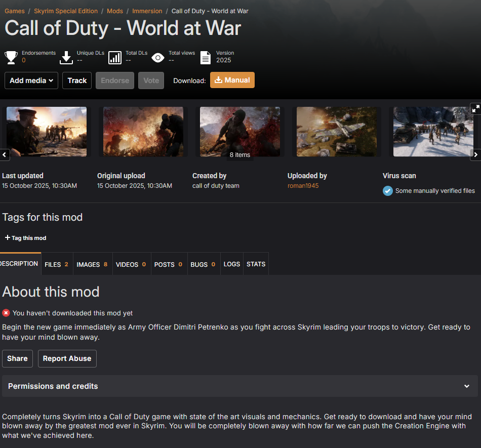Click the 'Tags for this mod' heading
The height and width of the screenshot is (448, 481).
coord(43,217)
